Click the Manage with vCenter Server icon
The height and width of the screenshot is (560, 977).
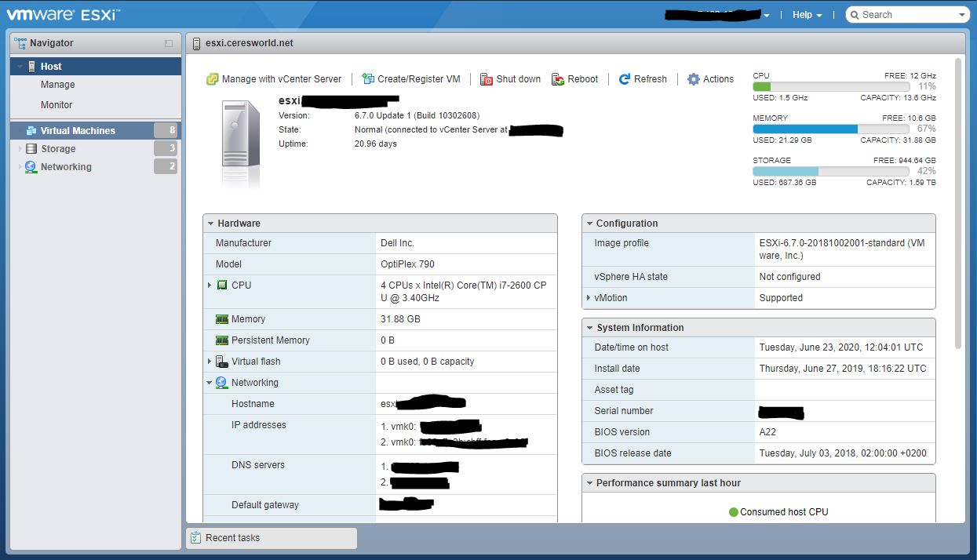click(x=212, y=79)
